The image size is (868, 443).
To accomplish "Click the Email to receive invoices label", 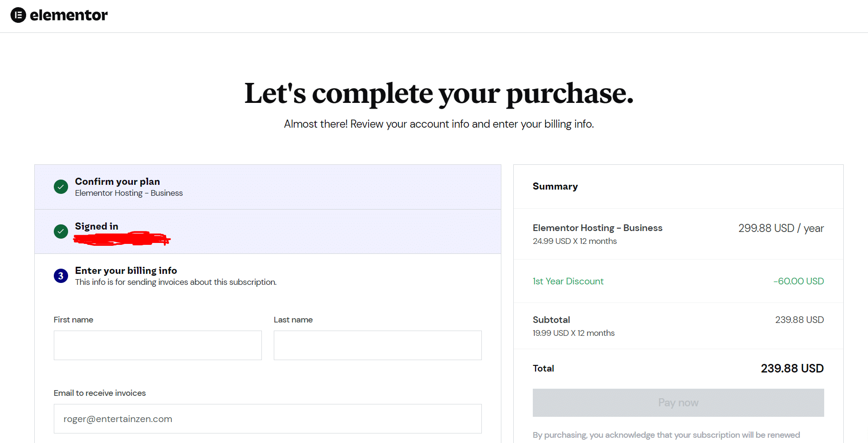I will click(x=100, y=393).
